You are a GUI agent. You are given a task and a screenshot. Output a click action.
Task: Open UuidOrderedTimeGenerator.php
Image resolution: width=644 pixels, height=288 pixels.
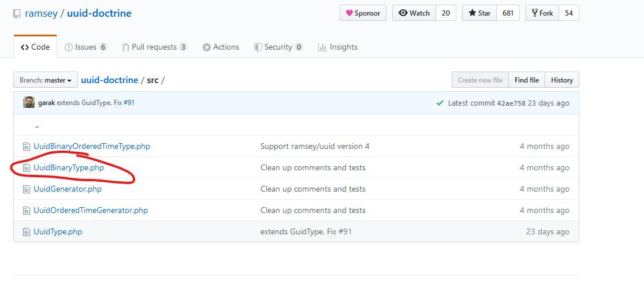(91, 210)
